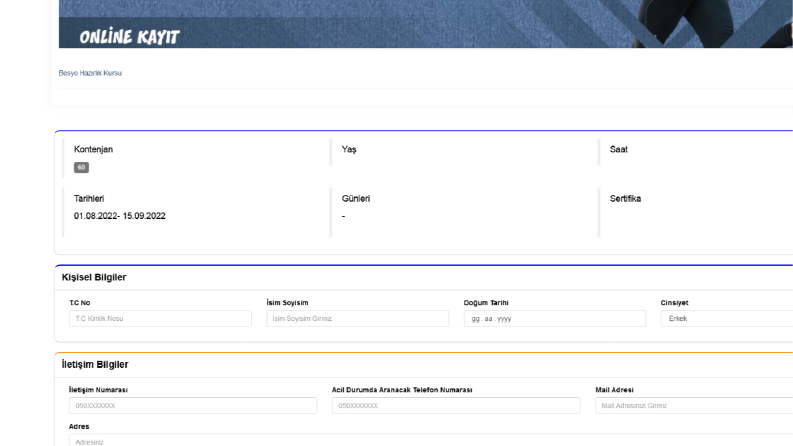Click the Sertifika label
793x446 pixels.
626,199
